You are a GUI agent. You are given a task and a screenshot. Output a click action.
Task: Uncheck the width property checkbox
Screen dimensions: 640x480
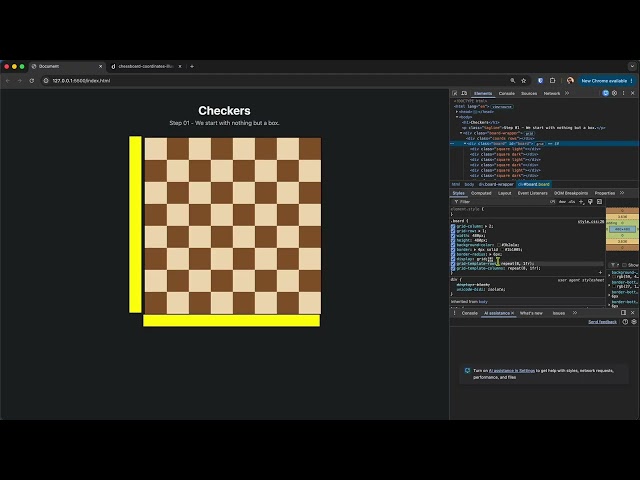[x=453, y=236]
